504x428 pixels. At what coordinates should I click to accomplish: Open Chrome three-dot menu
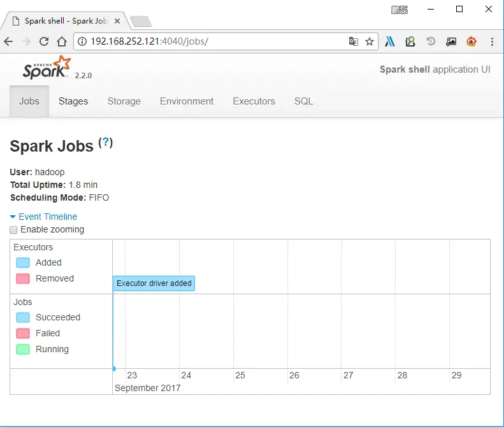coord(492,41)
